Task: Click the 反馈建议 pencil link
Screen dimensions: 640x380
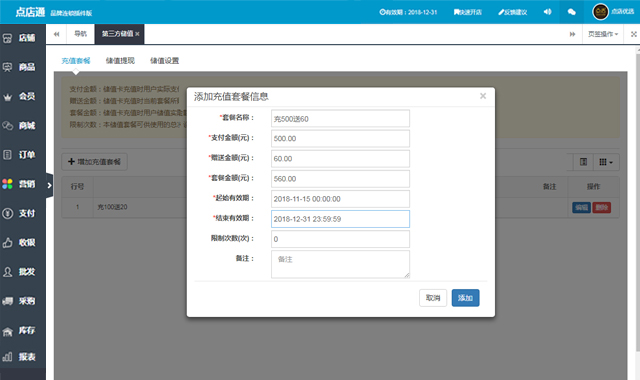Action: pos(513,12)
